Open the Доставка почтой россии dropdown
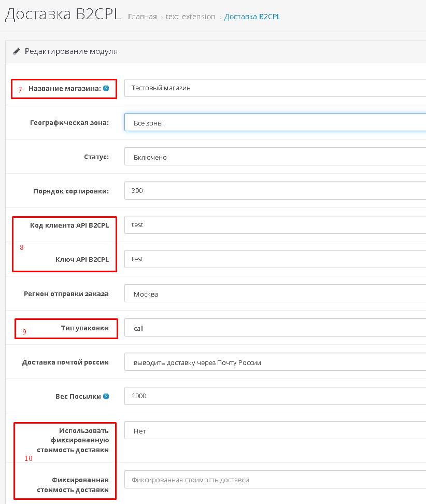Image resolution: width=426 pixels, height=504 pixels. 275,362
